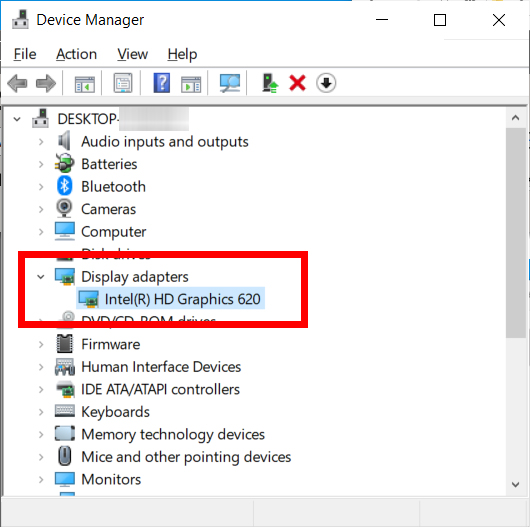Click the blue Help question-mark icon

pos(162,83)
